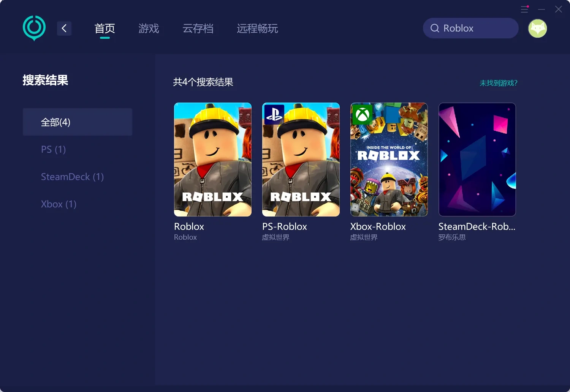Image resolution: width=570 pixels, height=392 pixels.
Task: Select the Xbox-Roblox game cover
Action: (x=389, y=160)
